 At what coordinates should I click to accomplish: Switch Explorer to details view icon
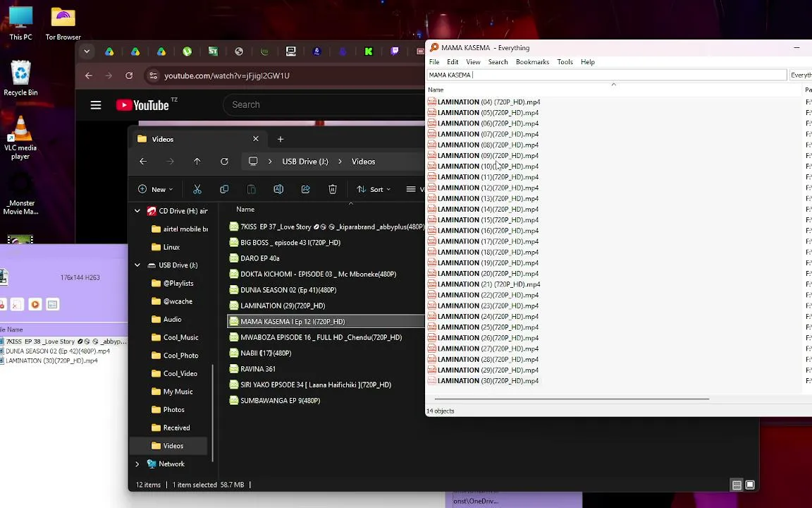(737, 485)
